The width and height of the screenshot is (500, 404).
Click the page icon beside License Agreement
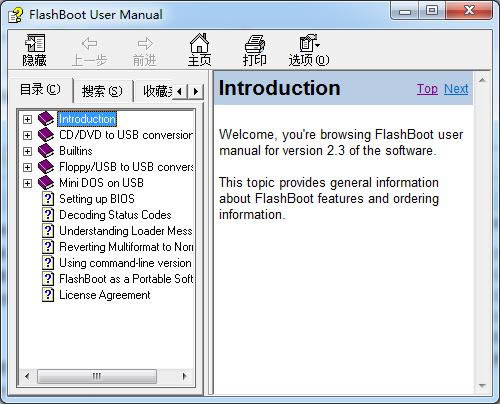point(48,295)
